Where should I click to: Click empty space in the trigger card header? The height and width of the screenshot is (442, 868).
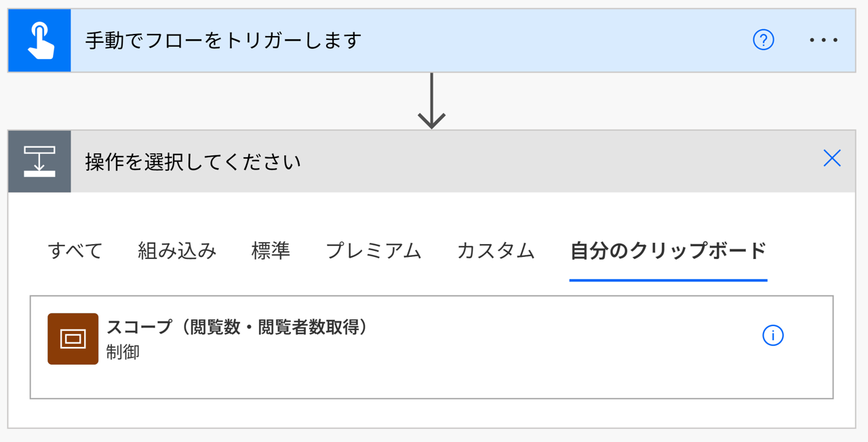tap(542, 41)
